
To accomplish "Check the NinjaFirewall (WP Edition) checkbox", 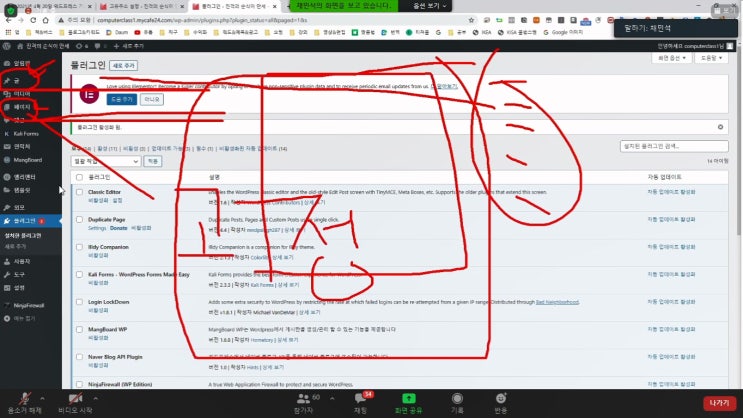I will click(79, 384).
